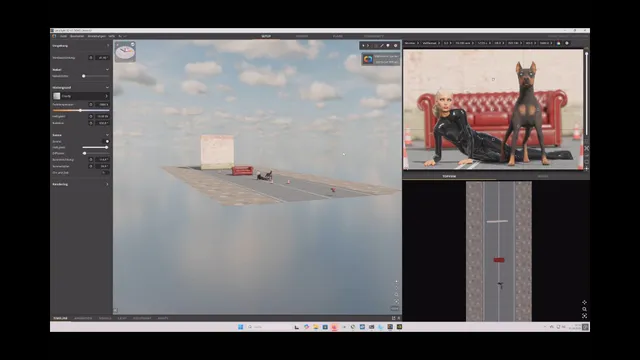This screenshot has height=360, width=640.
Task: Select the TOPVIEW tab
Action: coord(449,176)
